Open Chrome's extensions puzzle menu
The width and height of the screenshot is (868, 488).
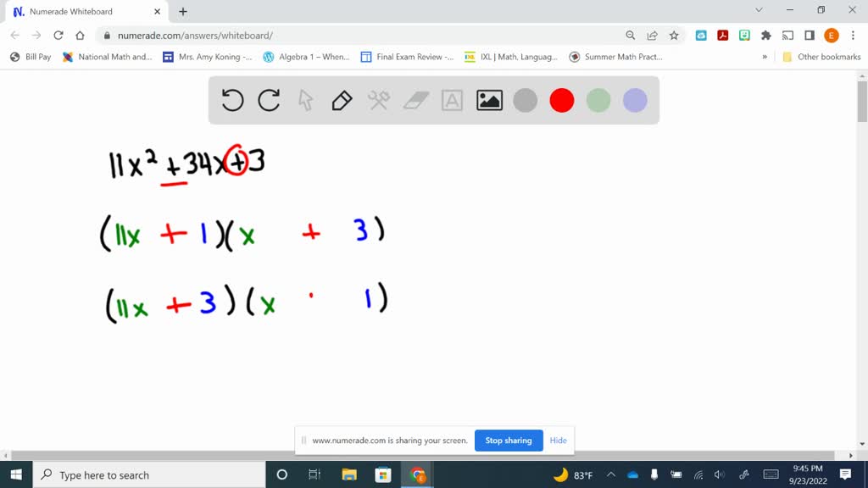[x=765, y=35]
